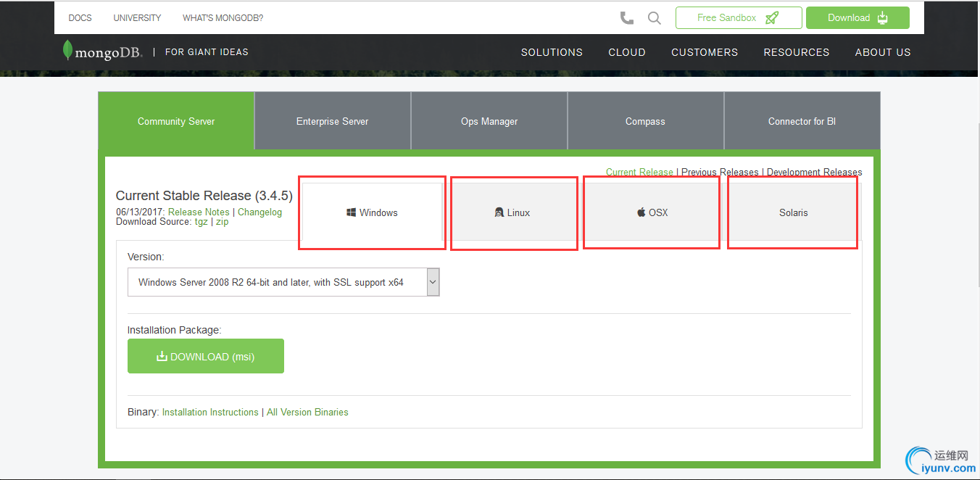The width and height of the screenshot is (980, 480).
Task: Open the CUSTOMERS menu
Action: pyautogui.click(x=705, y=52)
